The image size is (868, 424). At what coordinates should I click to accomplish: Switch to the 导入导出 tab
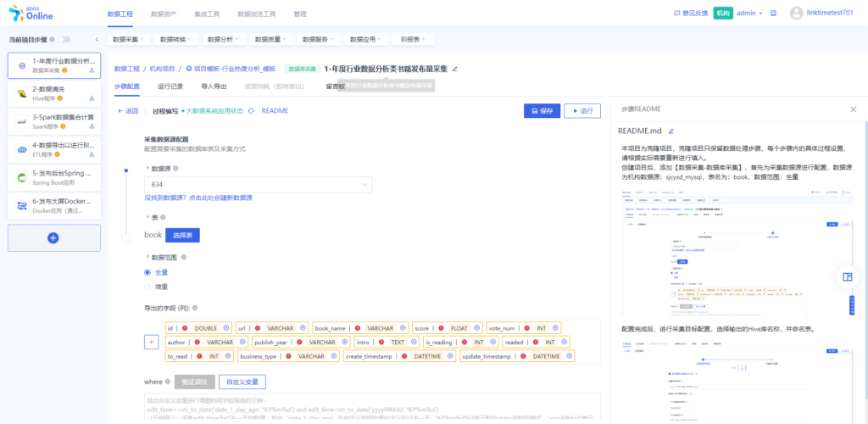pyautogui.click(x=214, y=86)
